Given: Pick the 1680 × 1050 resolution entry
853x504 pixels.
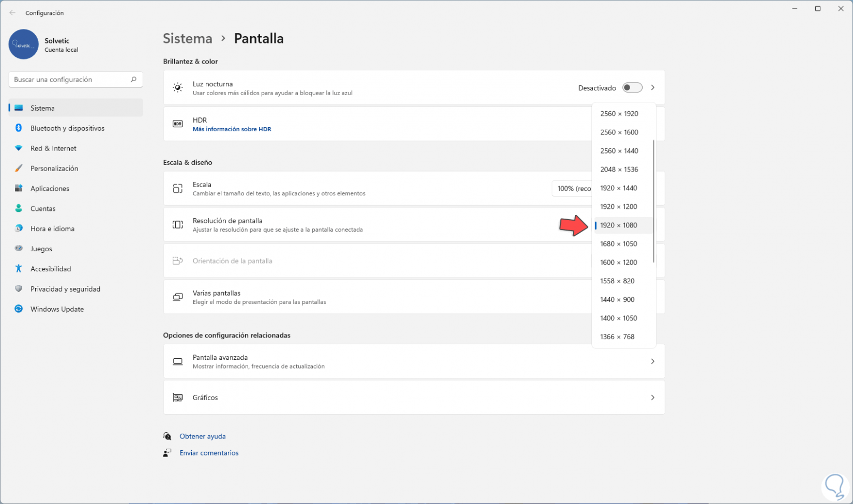Looking at the screenshot, I should 618,244.
